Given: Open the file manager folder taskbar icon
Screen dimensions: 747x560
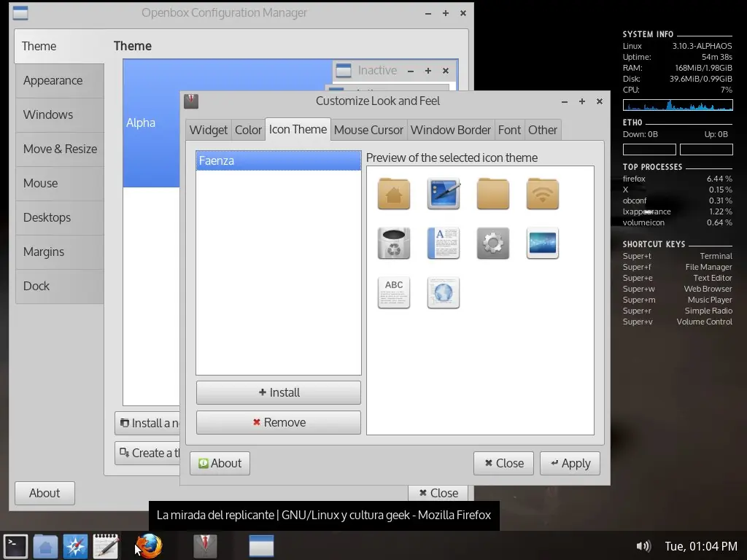Looking at the screenshot, I should (x=46, y=546).
